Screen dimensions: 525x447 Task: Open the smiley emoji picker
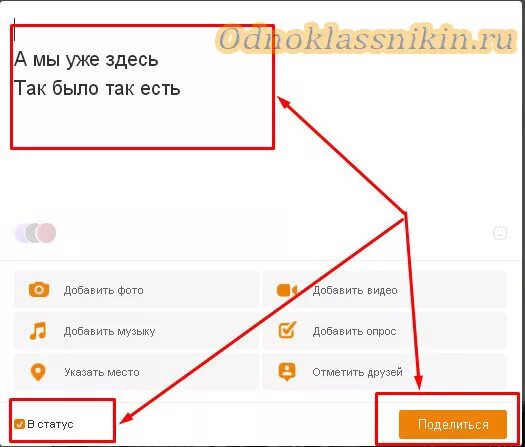(500, 233)
